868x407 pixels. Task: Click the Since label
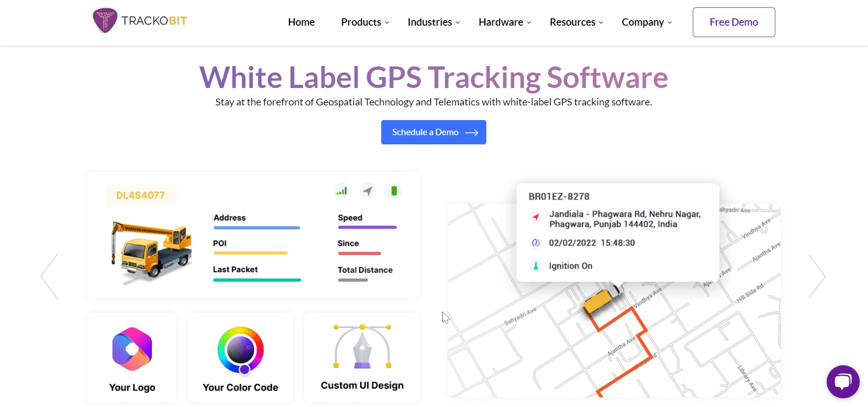point(348,243)
